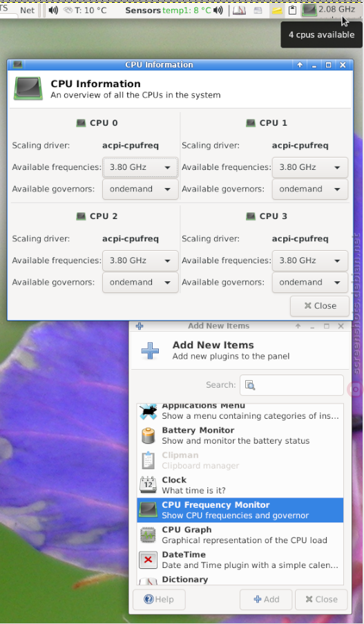Select the Clock list entry
The height and width of the screenshot is (624, 364).
tap(240, 485)
